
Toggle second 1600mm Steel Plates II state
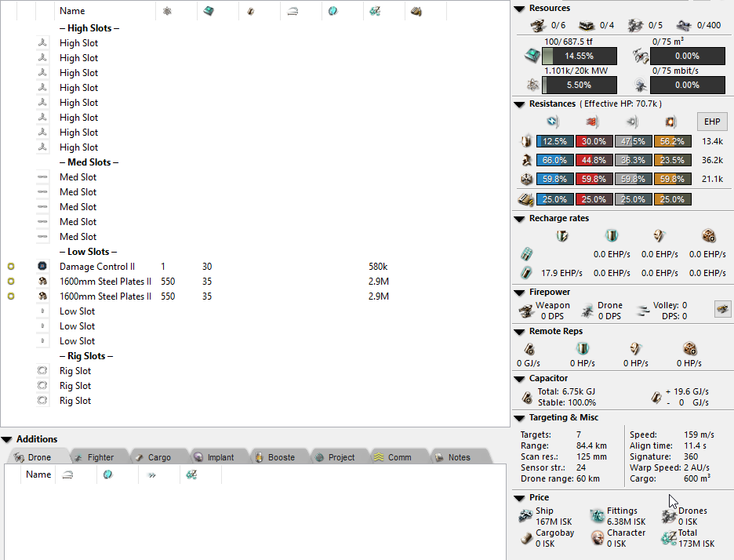point(11,296)
